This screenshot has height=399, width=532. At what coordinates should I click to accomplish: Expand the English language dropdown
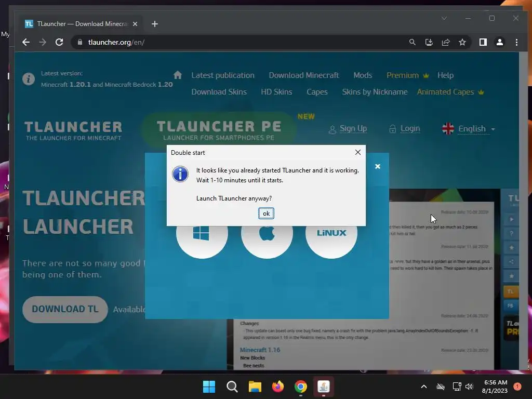(468, 129)
